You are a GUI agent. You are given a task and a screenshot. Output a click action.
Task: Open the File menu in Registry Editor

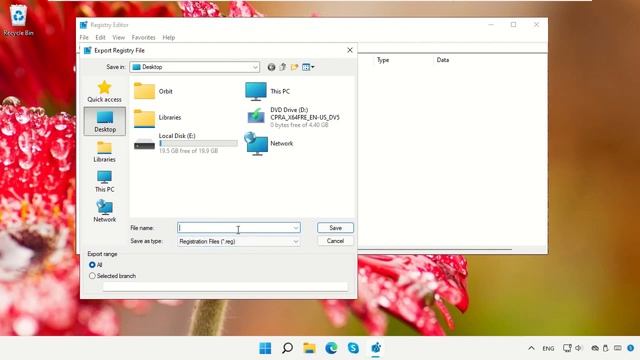pos(84,38)
